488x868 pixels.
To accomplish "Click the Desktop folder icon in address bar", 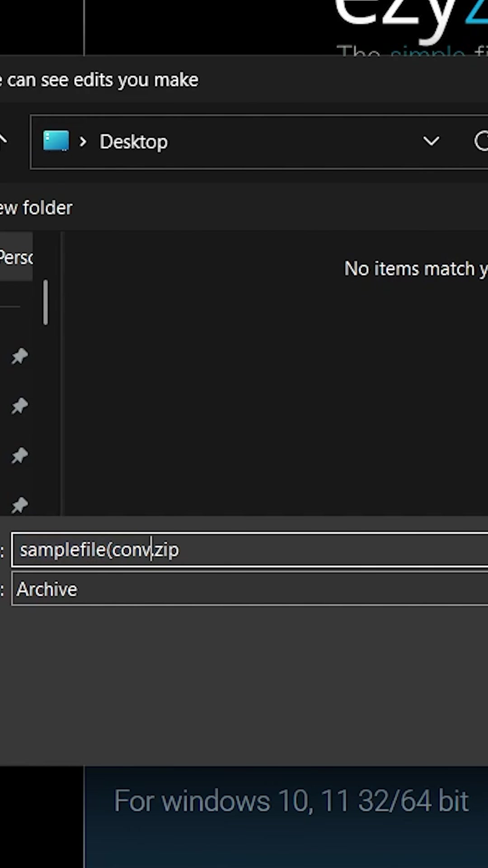I will 56,141.
